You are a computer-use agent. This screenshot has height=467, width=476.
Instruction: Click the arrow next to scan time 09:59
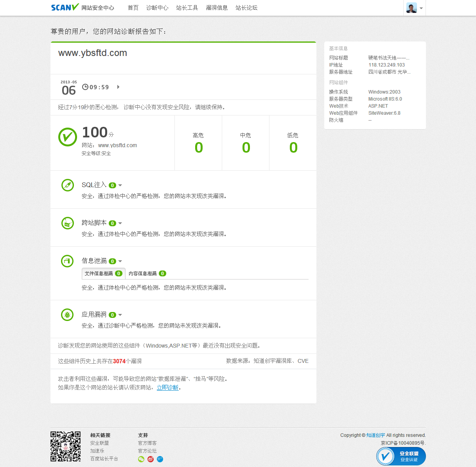click(x=118, y=87)
